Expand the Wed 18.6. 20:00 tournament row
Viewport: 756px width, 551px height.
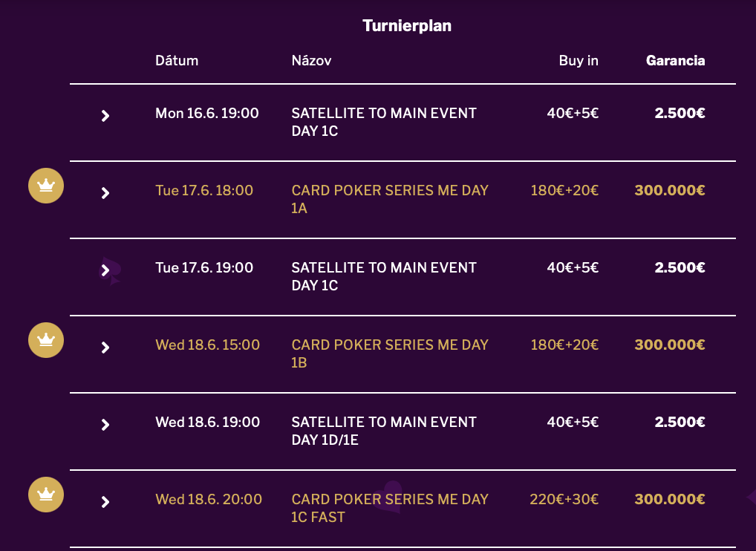coord(105,502)
